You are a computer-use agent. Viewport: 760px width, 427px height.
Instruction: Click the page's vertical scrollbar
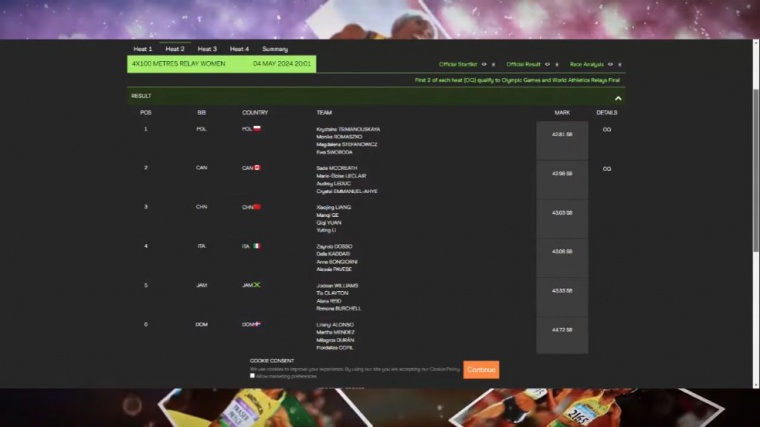(755, 200)
